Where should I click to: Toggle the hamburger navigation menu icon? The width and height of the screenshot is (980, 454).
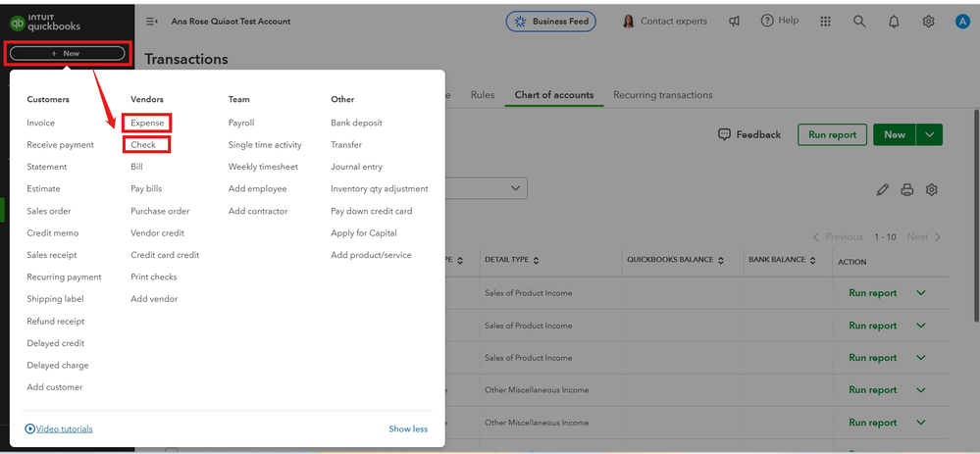152,22
